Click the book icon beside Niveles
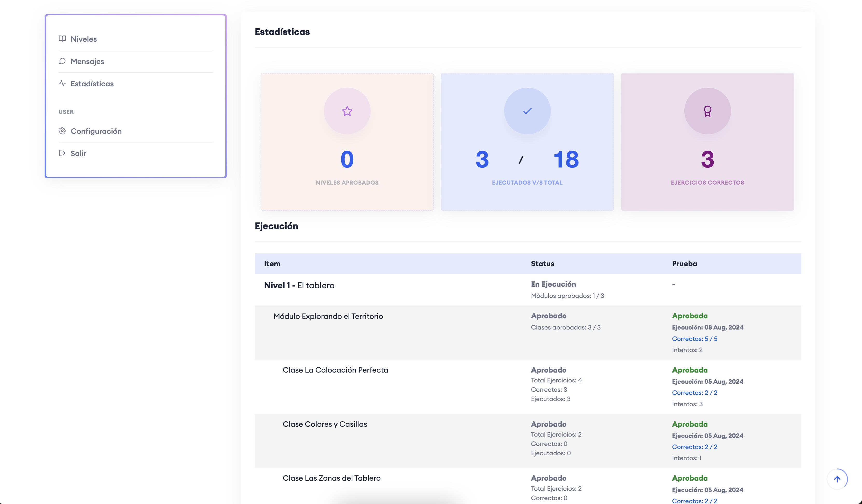The image size is (862, 504). point(62,39)
